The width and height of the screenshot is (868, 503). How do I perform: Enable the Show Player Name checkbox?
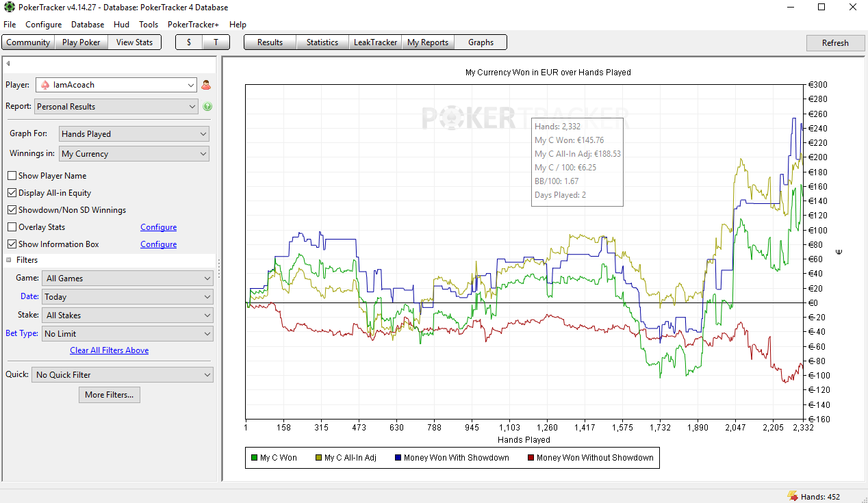12,176
